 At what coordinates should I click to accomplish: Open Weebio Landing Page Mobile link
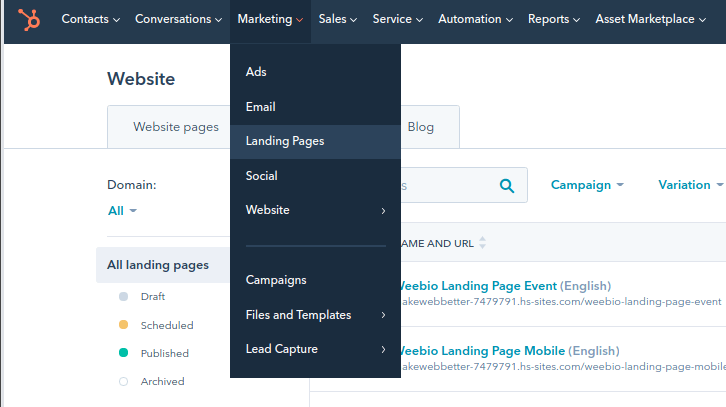(482, 351)
